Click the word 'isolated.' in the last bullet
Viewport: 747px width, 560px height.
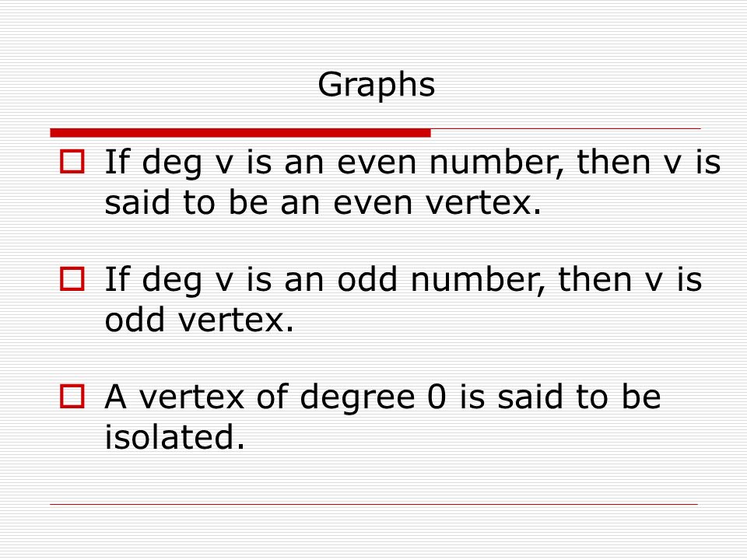[x=174, y=436]
